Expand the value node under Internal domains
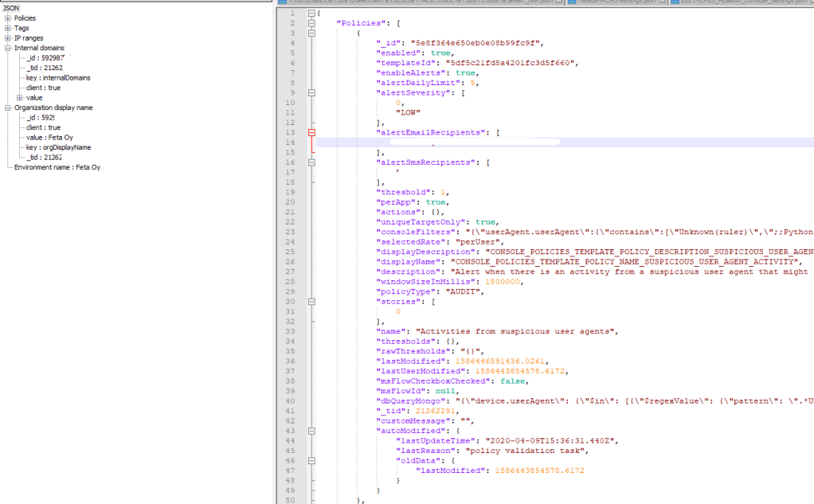The width and height of the screenshot is (814, 504). click(x=19, y=98)
